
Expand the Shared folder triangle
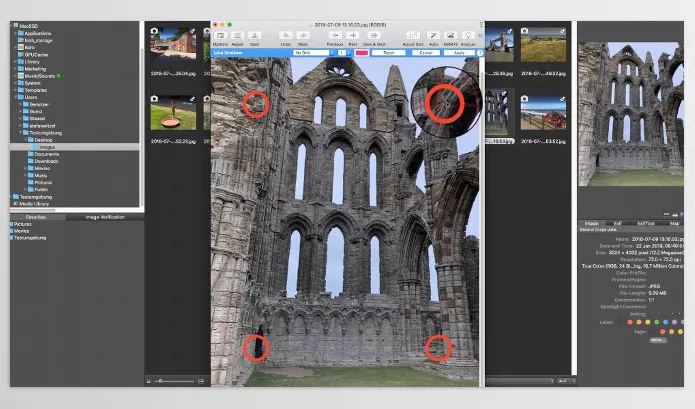pos(20,118)
